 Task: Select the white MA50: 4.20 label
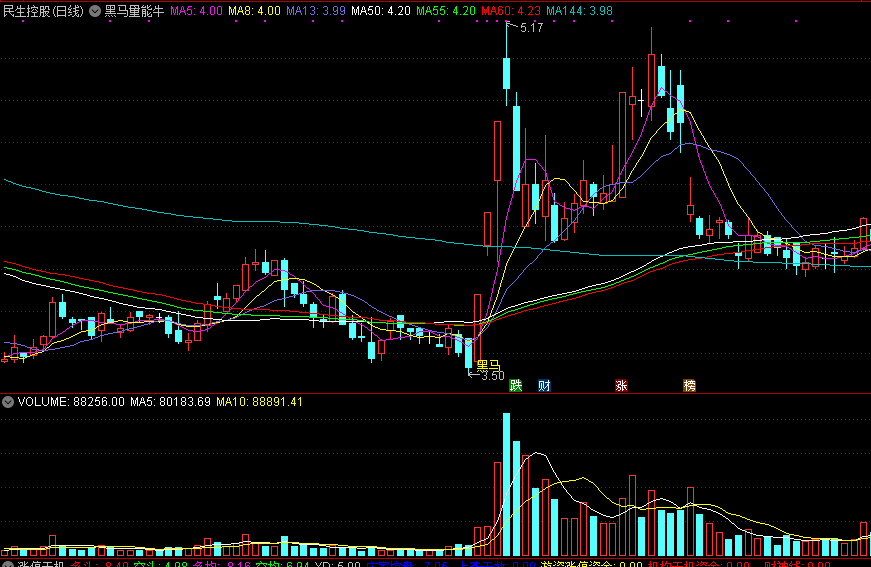[x=381, y=11]
